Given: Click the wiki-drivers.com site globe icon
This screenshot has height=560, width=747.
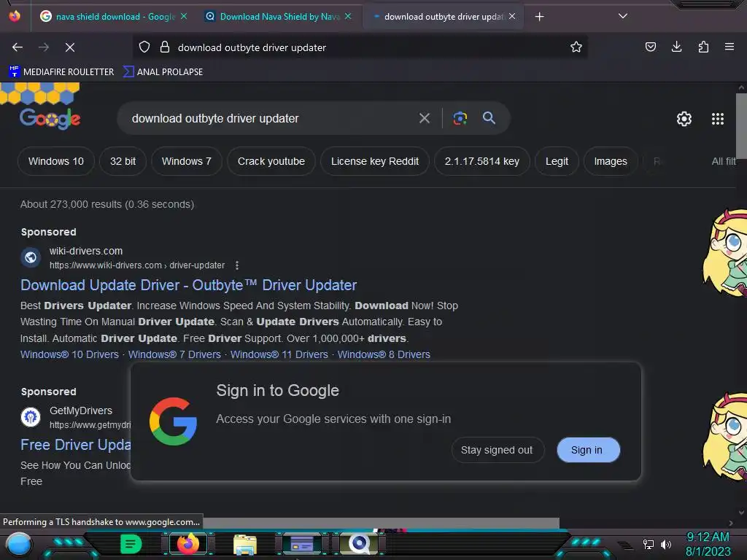Looking at the screenshot, I should point(31,257).
